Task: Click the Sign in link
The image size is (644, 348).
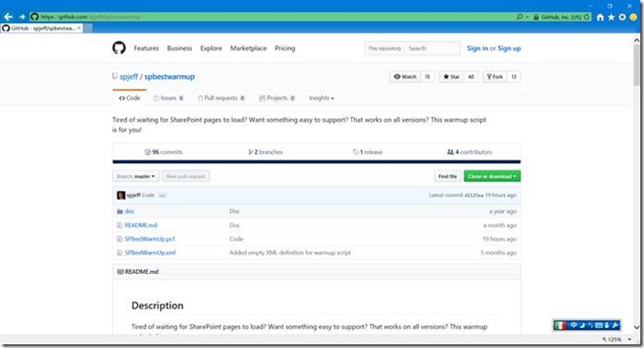Action: click(478, 49)
